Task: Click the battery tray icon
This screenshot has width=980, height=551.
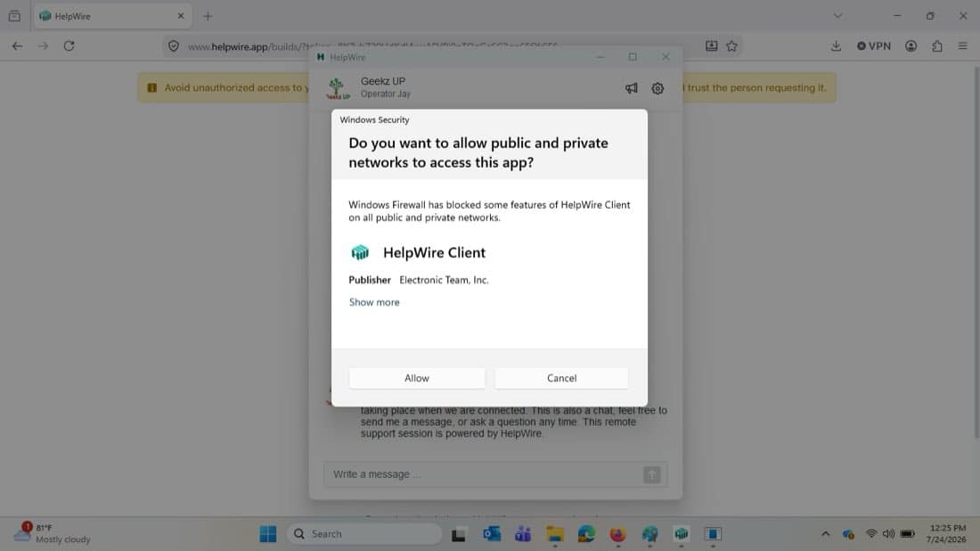Action: click(908, 533)
